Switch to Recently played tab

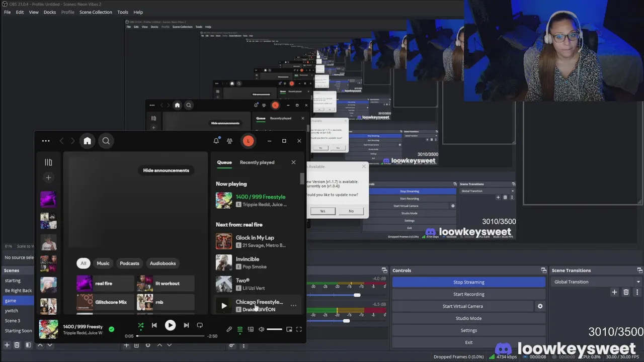point(257,162)
